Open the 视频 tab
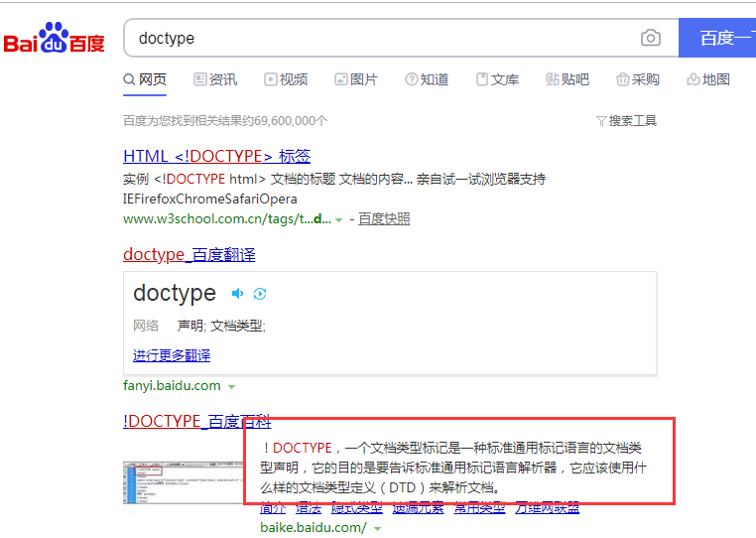Screen dimensions: 756x538 (x=286, y=79)
